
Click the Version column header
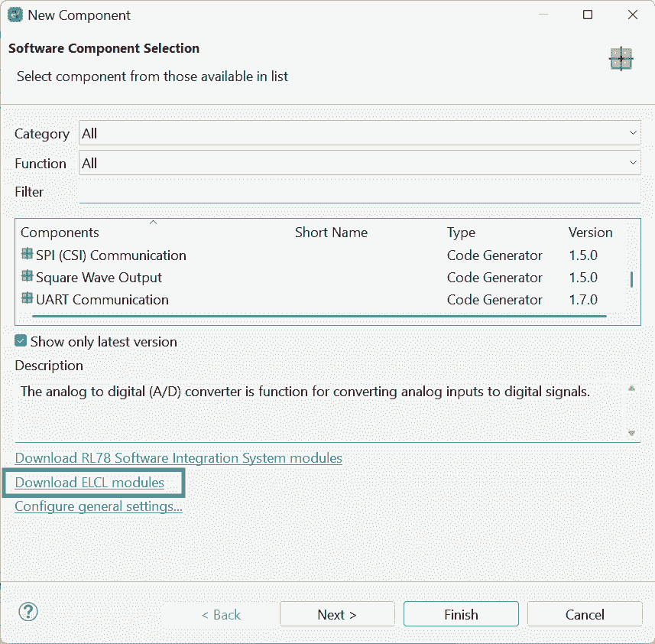coord(590,233)
